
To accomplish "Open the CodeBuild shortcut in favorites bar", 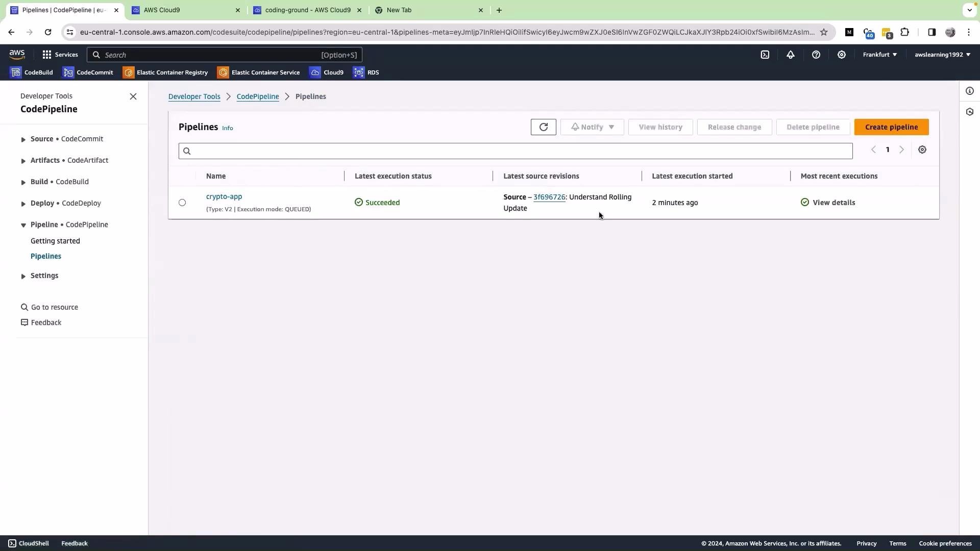I will coord(32,72).
